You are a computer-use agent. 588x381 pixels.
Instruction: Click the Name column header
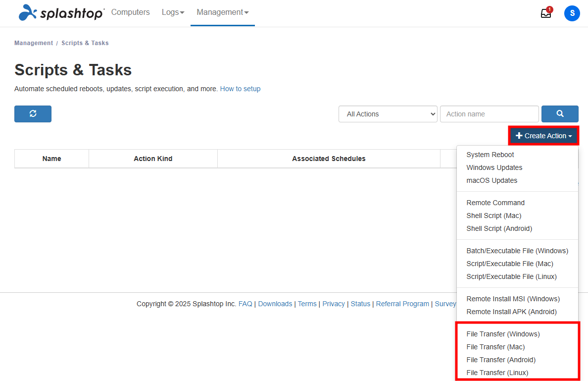point(52,159)
